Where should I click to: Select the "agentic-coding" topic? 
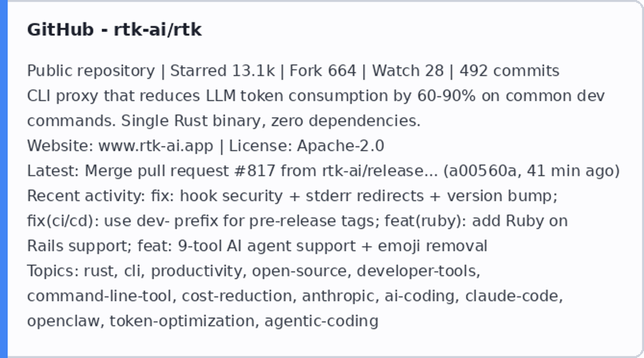322,321
